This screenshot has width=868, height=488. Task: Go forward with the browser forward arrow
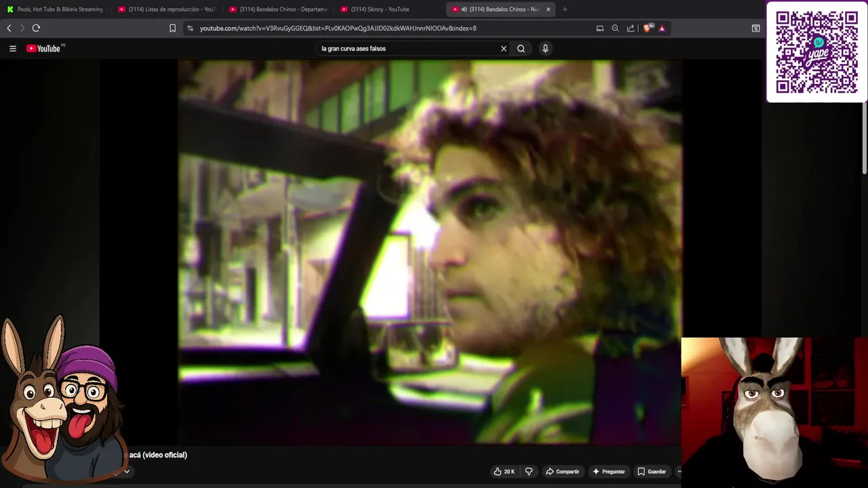(22, 28)
